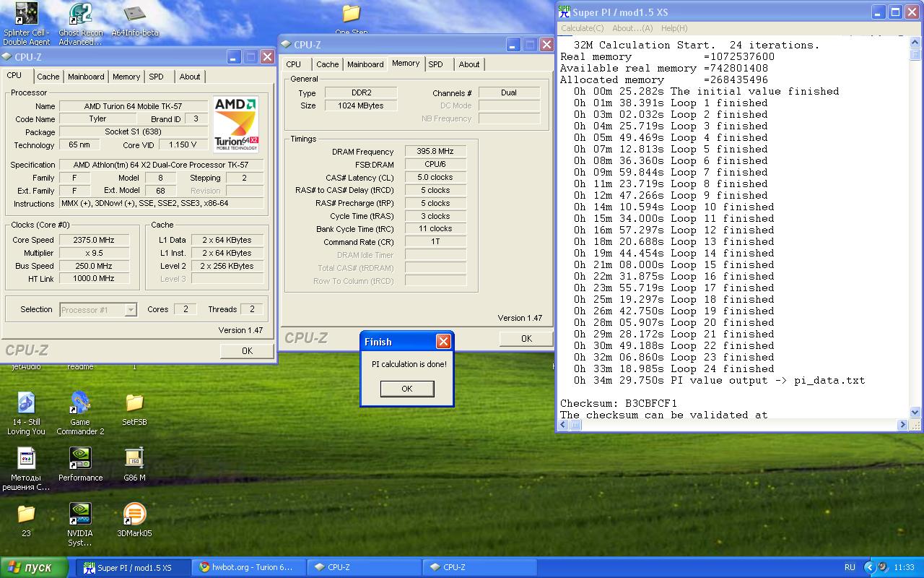Screen dimensions: 924x578
Task: Switch to hwbot.org Chrome taskbar button
Action: click(248, 567)
